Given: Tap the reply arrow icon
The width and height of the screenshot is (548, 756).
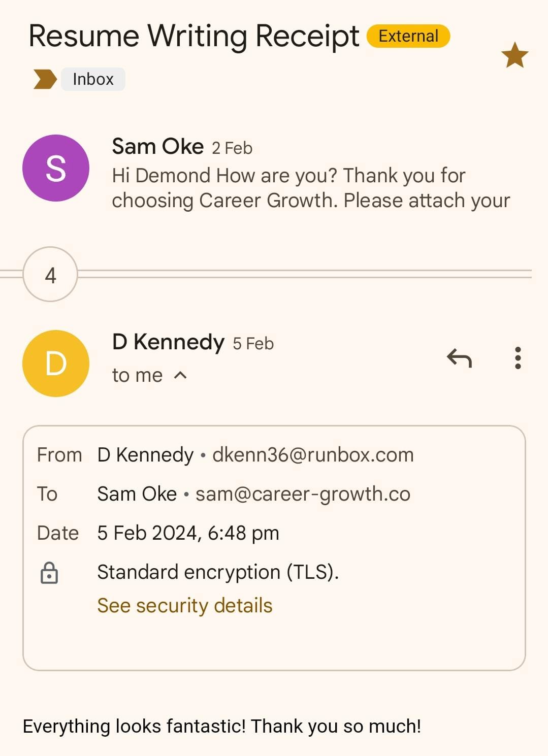Looking at the screenshot, I should (x=460, y=358).
